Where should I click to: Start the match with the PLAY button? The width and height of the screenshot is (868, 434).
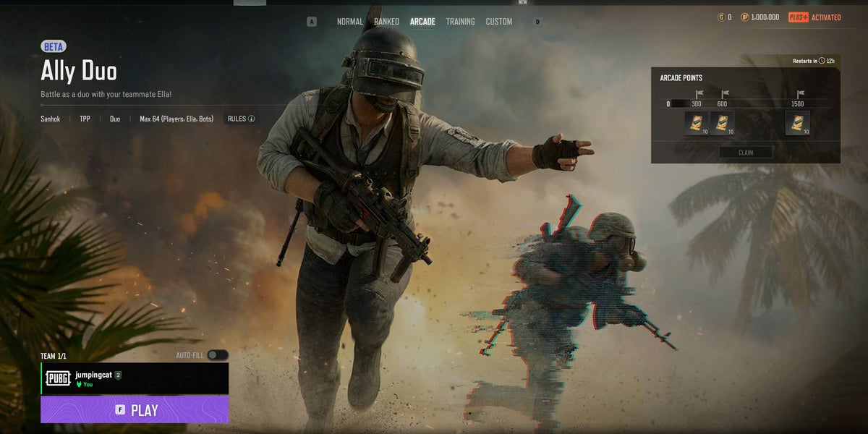[x=135, y=409]
